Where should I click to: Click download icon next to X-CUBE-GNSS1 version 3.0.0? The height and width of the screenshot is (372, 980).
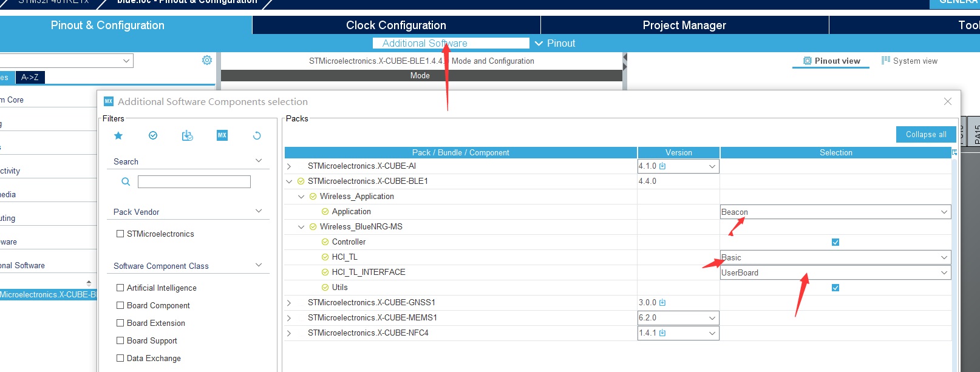click(x=662, y=302)
